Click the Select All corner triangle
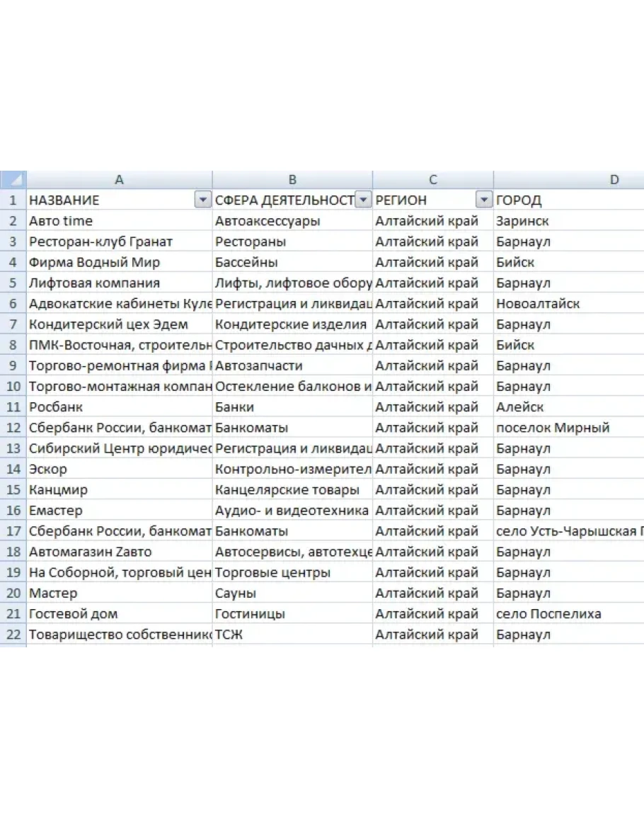Viewport: 644px width, 818px height. [13, 180]
